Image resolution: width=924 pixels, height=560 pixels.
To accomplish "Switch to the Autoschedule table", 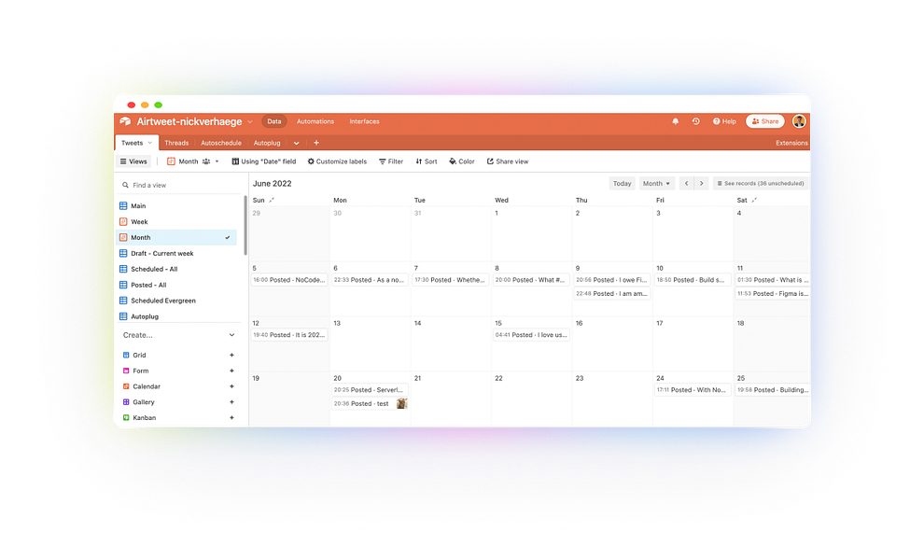I will pos(221,143).
